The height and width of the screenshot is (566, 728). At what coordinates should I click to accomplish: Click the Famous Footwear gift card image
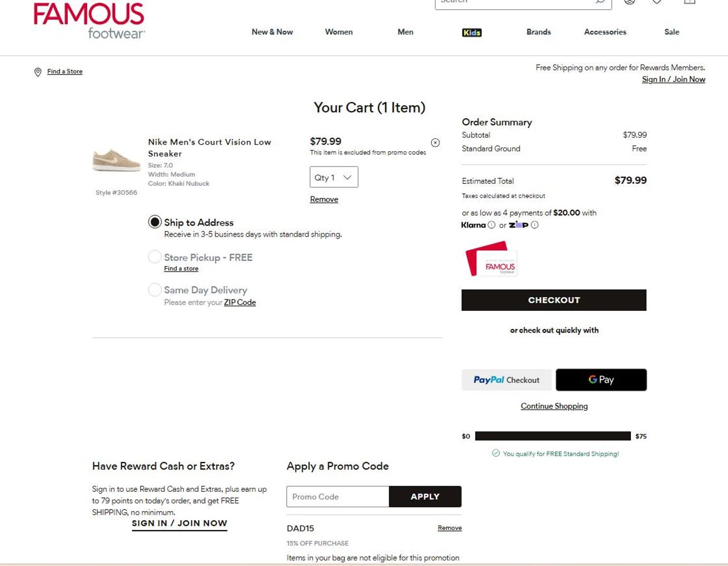(491, 259)
